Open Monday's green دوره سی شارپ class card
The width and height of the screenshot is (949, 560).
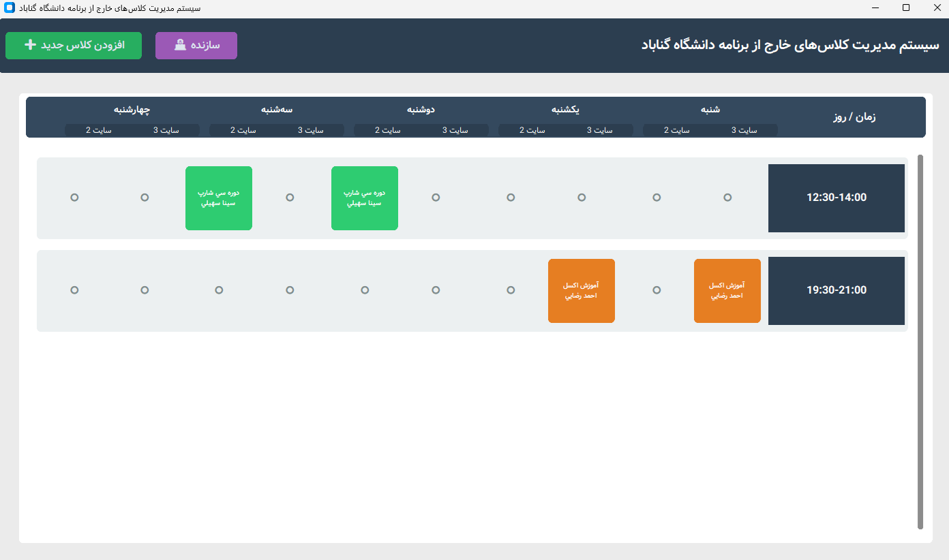[365, 198]
